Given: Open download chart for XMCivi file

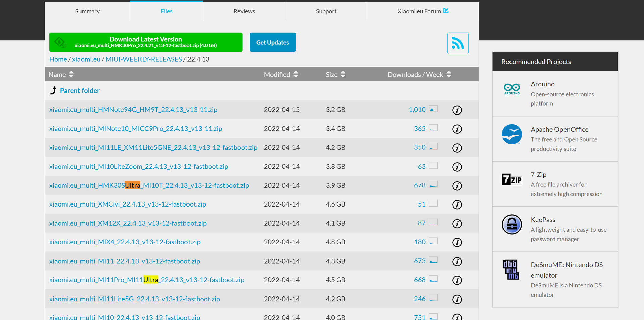Looking at the screenshot, I should (433, 203).
